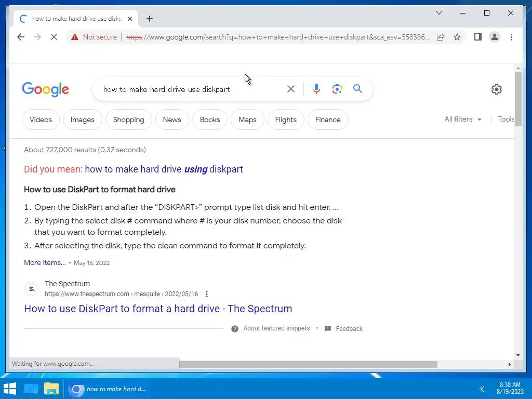Open About featured snippets

pyautogui.click(x=276, y=328)
